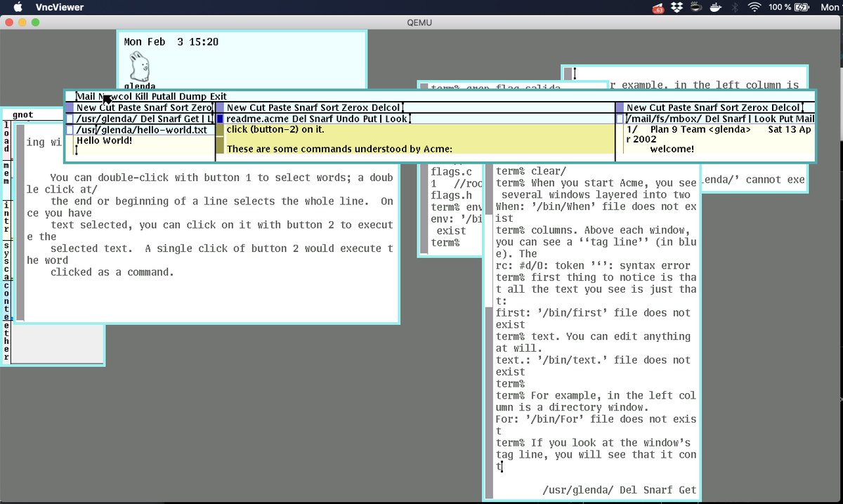This screenshot has width=843, height=504.
Task: Click the /usr/glenda/hello-world.txt file name
Action: tap(141, 130)
